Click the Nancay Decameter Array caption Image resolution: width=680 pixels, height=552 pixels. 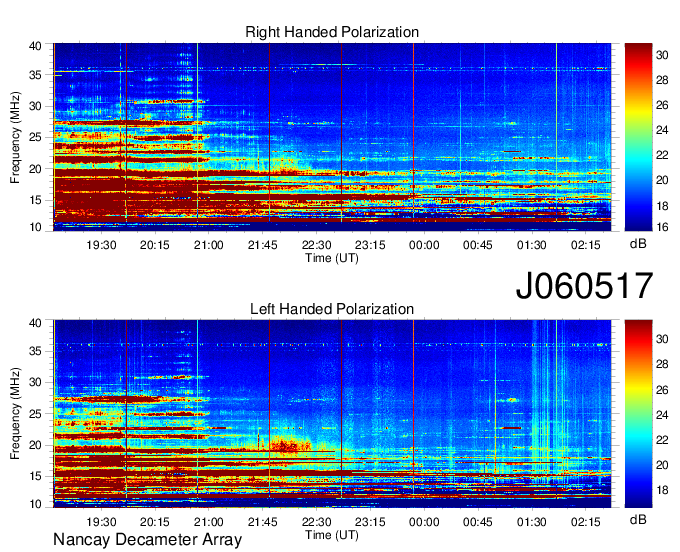147,540
